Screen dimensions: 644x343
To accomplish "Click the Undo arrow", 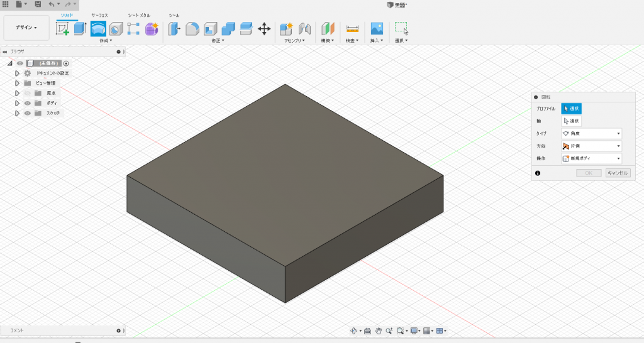I will coord(52,4).
